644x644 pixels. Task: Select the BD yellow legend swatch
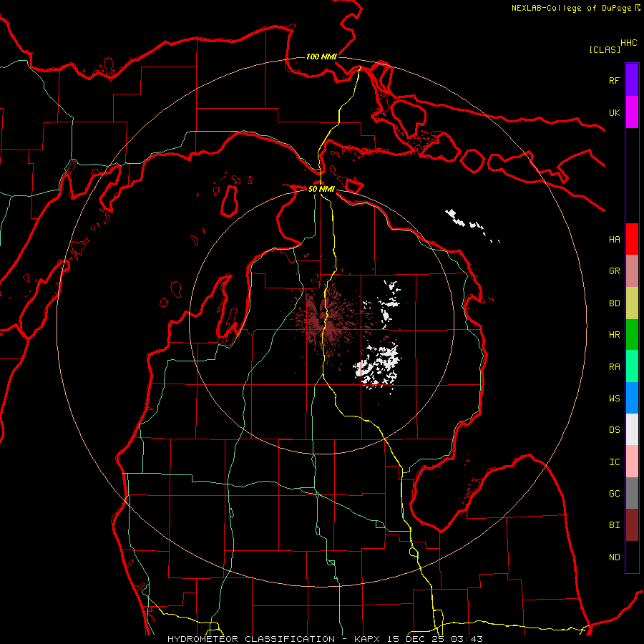(632, 303)
